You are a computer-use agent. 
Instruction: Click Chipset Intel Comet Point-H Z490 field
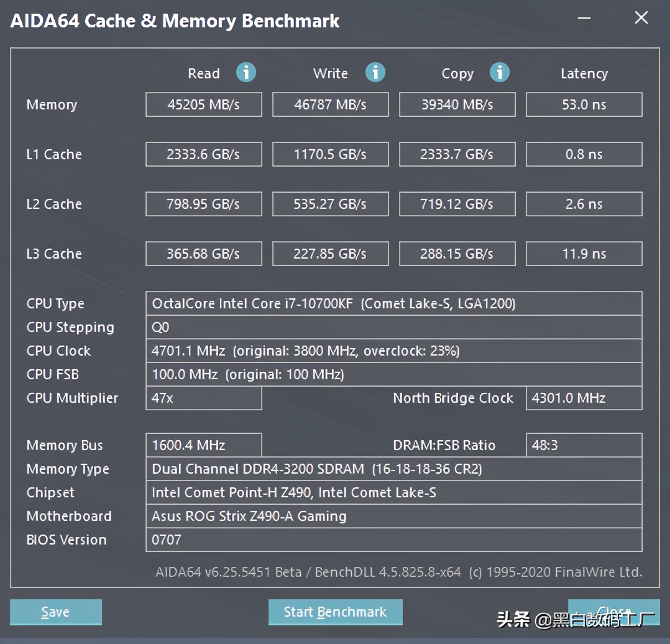point(394,493)
